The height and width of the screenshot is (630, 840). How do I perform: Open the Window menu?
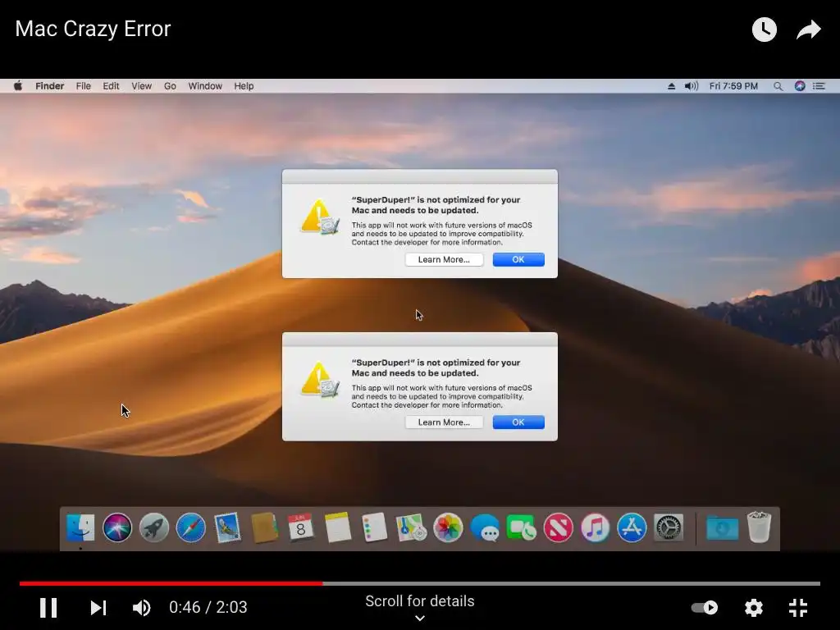tap(204, 85)
